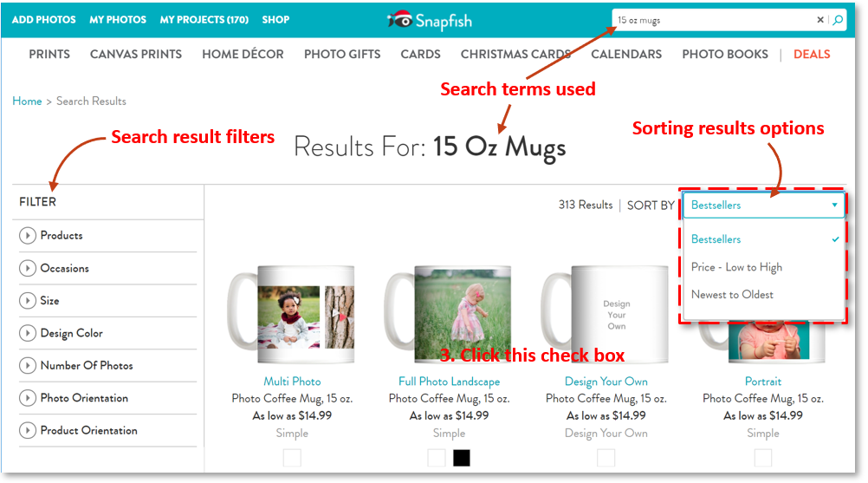The height and width of the screenshot is (483, 868).
Task: Choose Price - Low to High option
Action: tap(736, 267)
